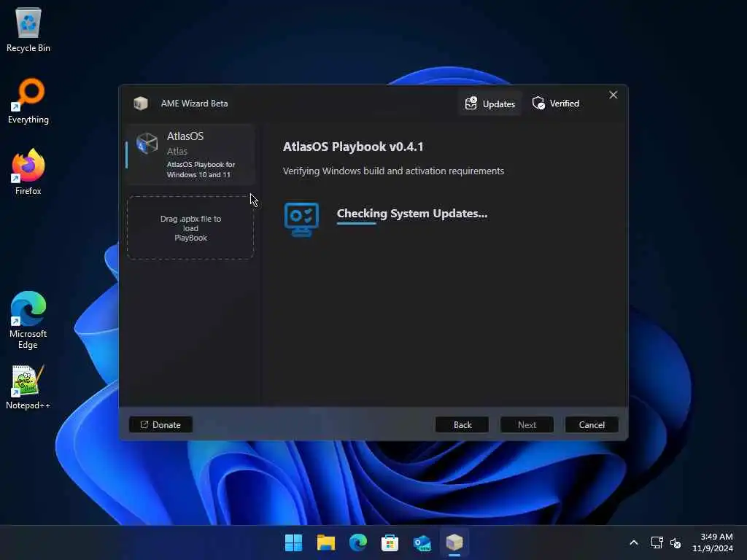Click the system check monitor icon
747x560 pixels.
301,219
